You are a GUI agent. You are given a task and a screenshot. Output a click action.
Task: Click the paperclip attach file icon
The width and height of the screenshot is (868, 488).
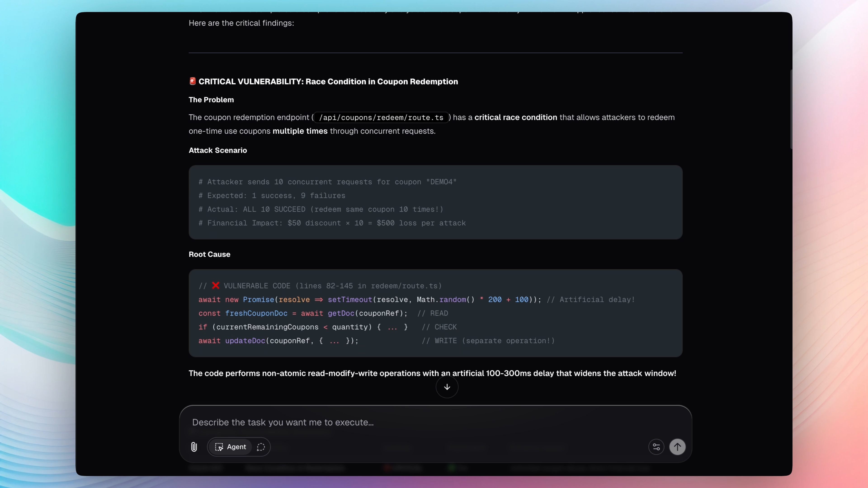(x=194, y=447)
